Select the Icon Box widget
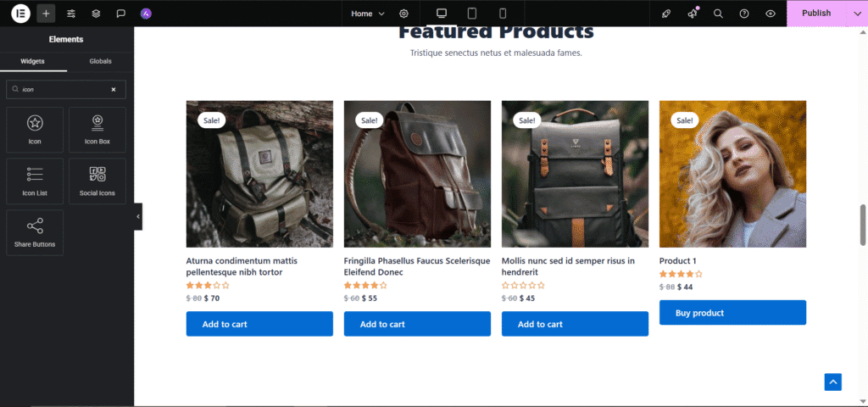Image resolution: width=868 pixels, height=407 pixels. click(97, 130)
